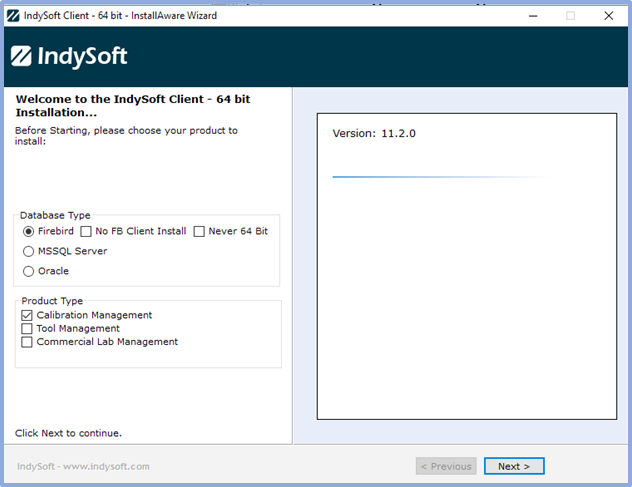The image size is (632, 487).
Task: Click the IndySoft logo in the header banner
Action: click(69, 56)
